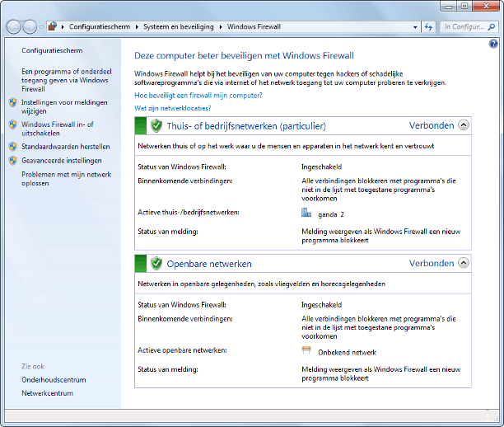This screenshot has width=504, height=427.
Task: Open the blue Help question mark icon
Action: [x=493, y=44]
